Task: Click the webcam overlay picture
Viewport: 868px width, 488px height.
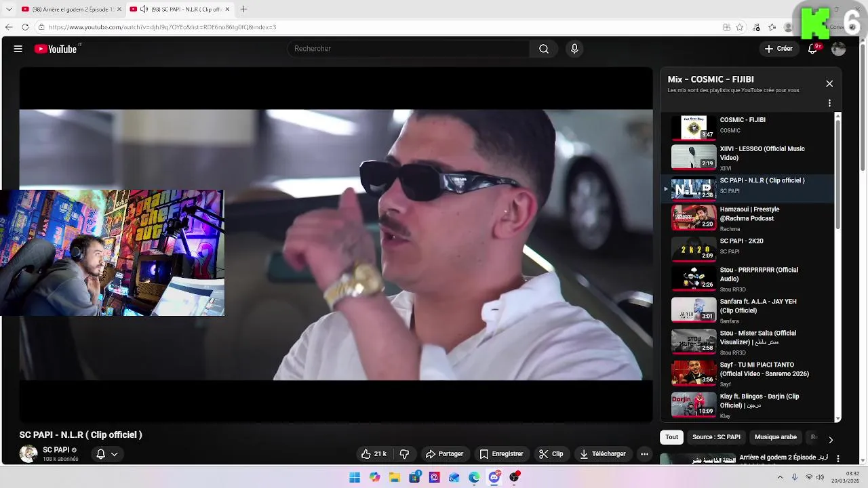Action: point(112,253)
